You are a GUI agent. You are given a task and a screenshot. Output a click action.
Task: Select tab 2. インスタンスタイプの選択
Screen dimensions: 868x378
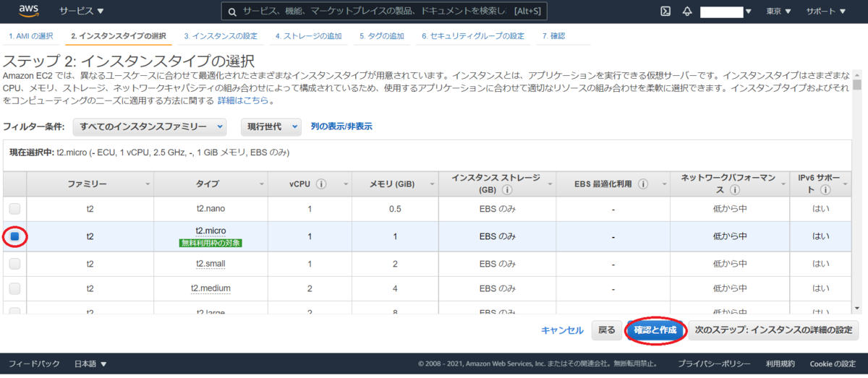coord(119,35)
